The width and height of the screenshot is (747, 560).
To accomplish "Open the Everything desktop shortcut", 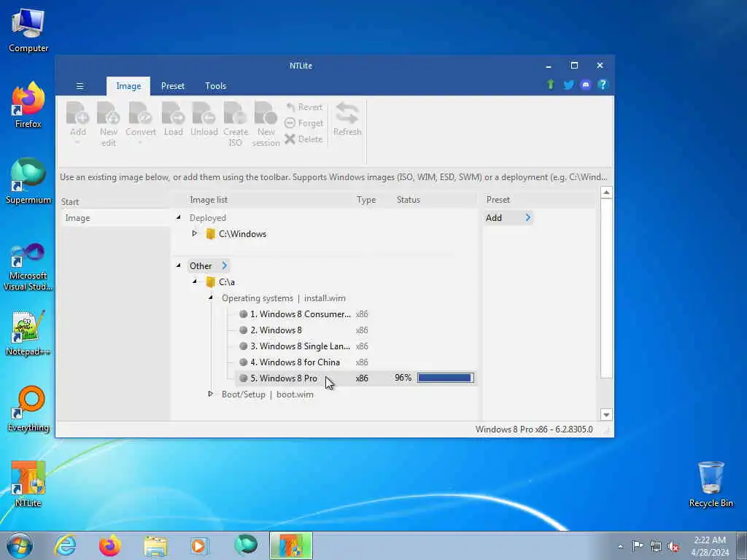I will (x=28, y=408).
